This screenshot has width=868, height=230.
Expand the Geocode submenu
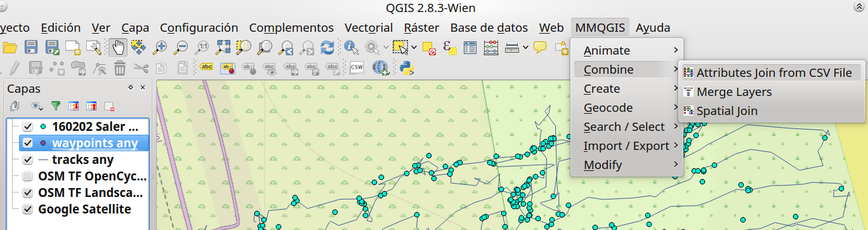627,107
